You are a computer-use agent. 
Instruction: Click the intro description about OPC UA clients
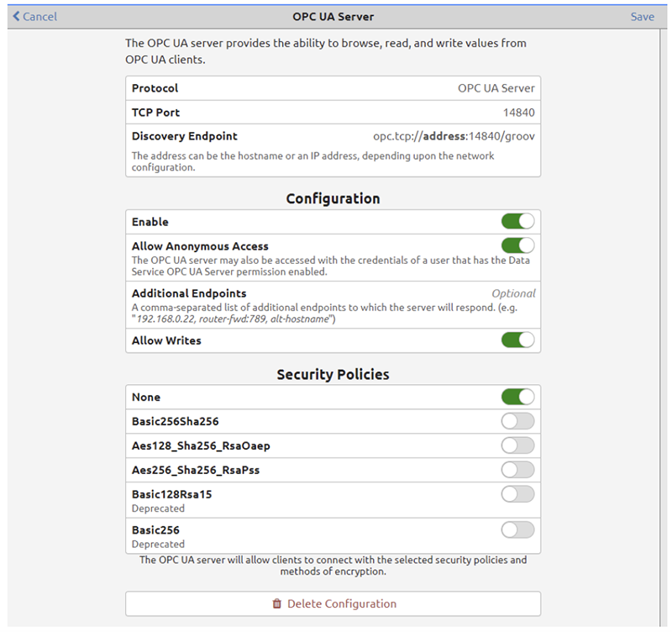pos(326,51)
